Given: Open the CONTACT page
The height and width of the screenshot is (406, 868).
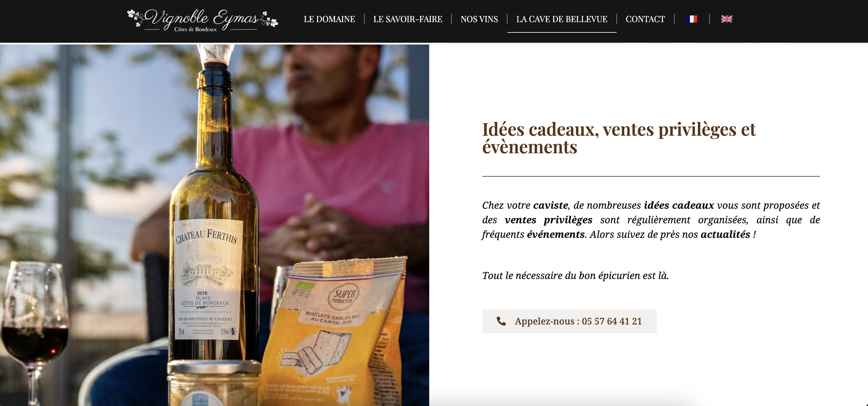Looking at the screenshot, I should [645, 19].
